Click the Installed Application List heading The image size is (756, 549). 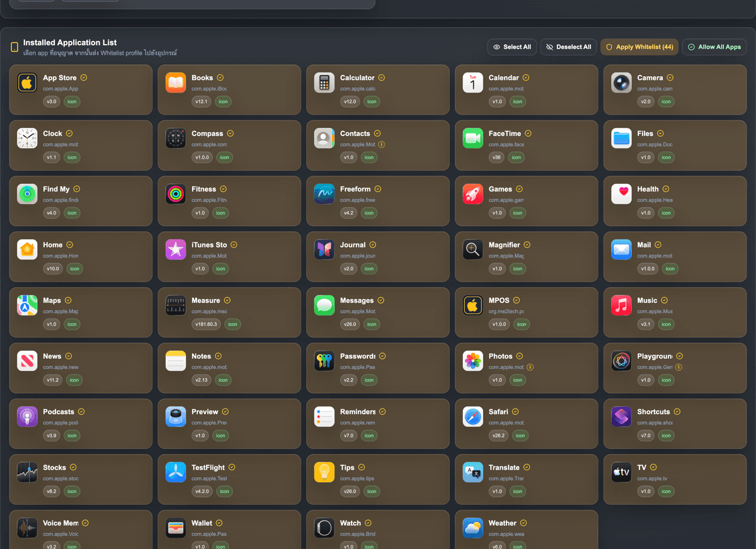coord(70,43)
